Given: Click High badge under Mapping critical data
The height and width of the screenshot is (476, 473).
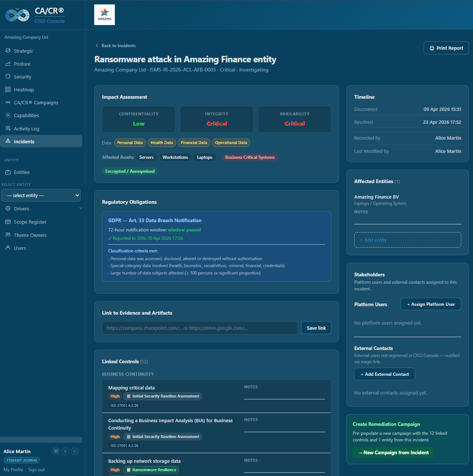Looking at the screenshot, I should 115,396.
